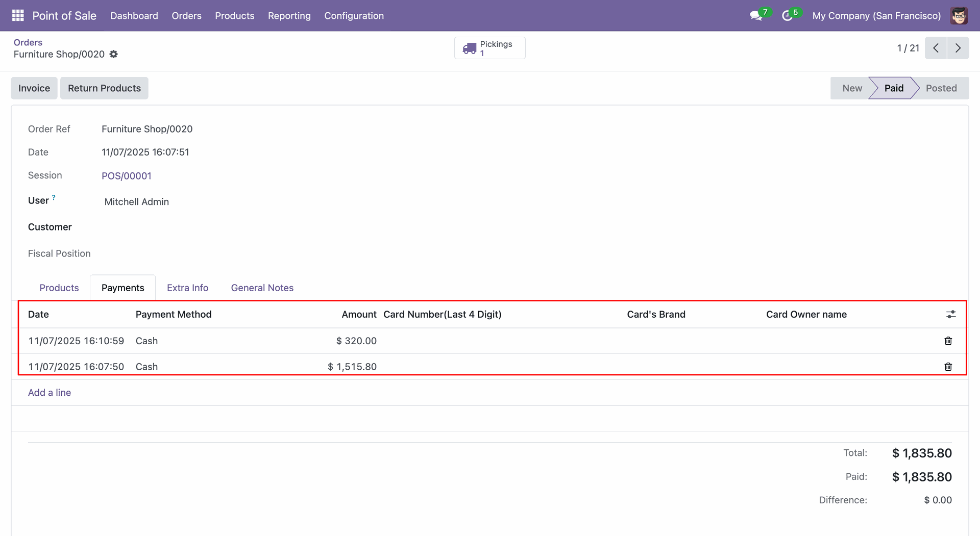Expand the Configuration menu
Image resolution: width=980 pixels, height=536 pixels.
(354, 16)
